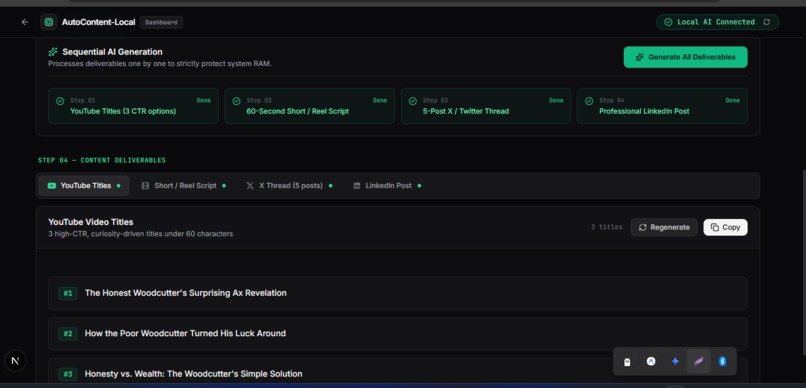Go back using the top-left arrow

pos(25,22)
